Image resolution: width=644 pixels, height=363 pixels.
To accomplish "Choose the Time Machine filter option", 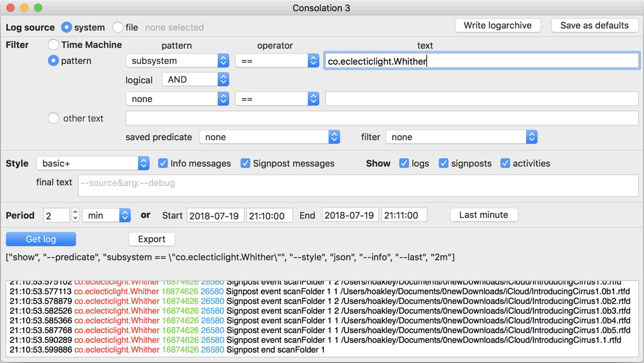I will (x=54, y=45).
